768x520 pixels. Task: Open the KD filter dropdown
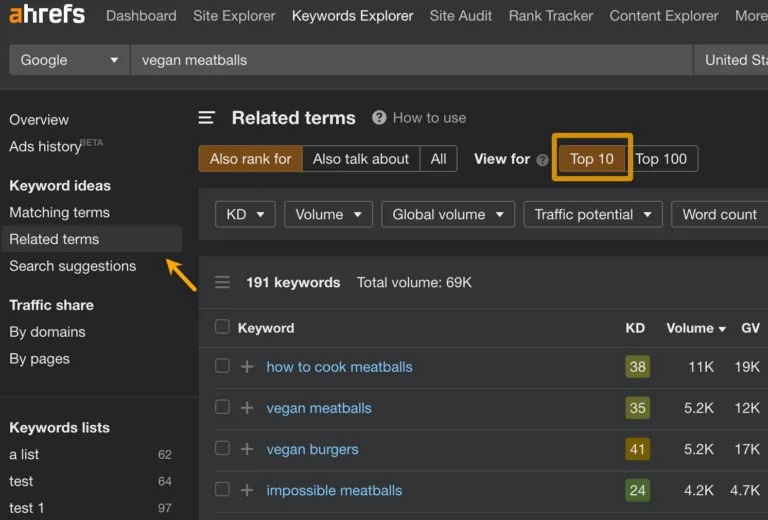245,214
